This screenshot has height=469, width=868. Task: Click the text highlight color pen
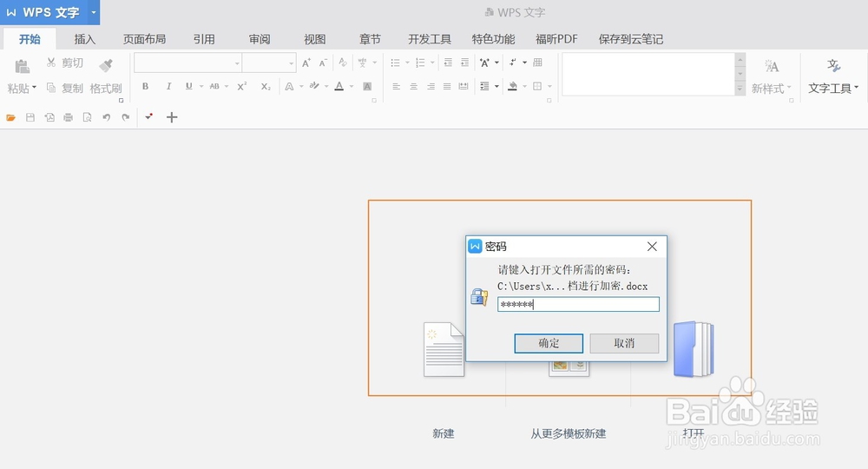coord(314,86)
